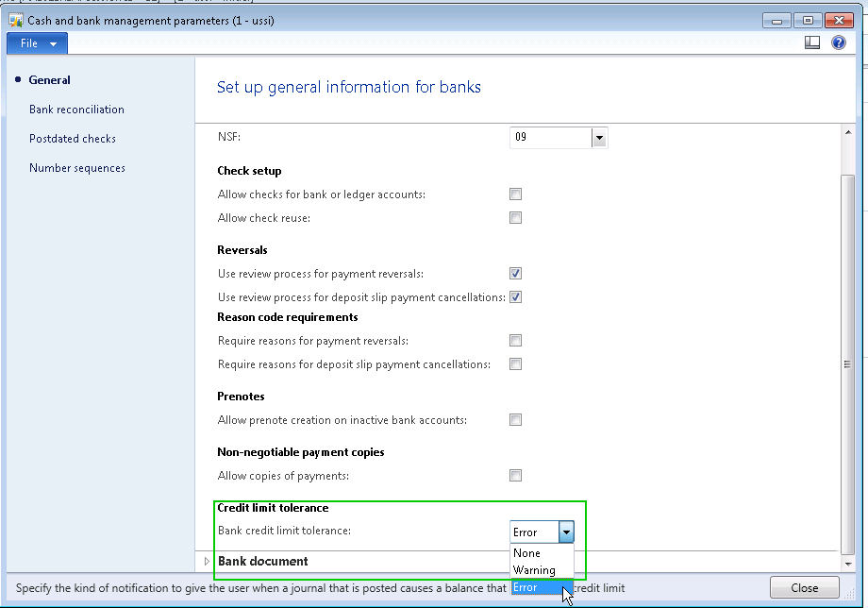Toggle the Allow check reuse checkbox
868x608 pixels.
click(x=515, y=218)
